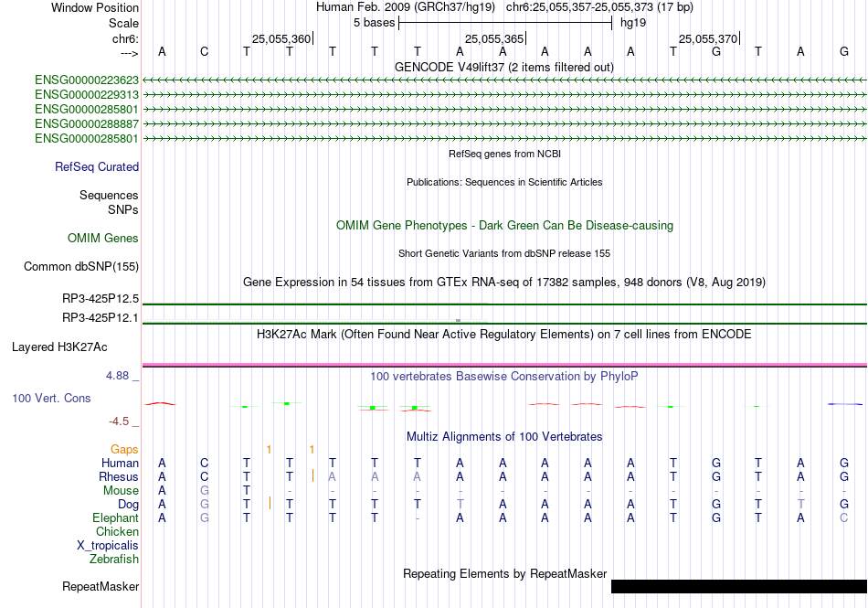Open the OMIM Genes track label
868x608 pixels.
pyautogui.click(x=103, y=238)
